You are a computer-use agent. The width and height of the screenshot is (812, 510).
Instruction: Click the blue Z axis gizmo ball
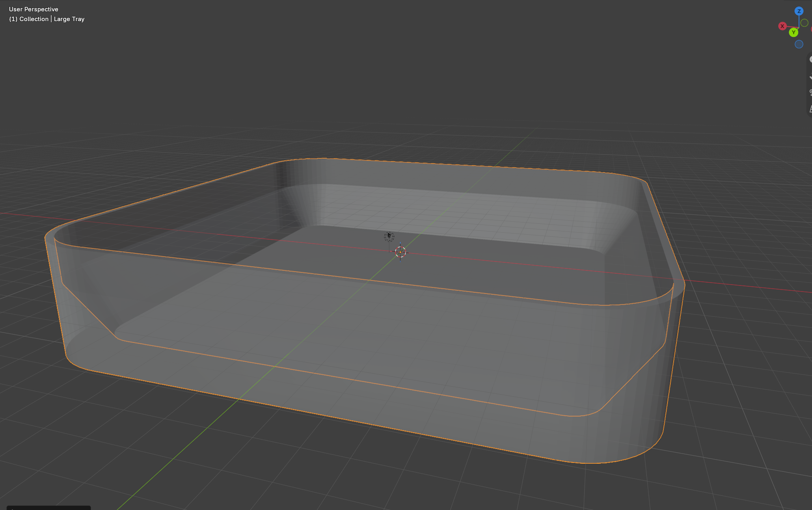799,11
